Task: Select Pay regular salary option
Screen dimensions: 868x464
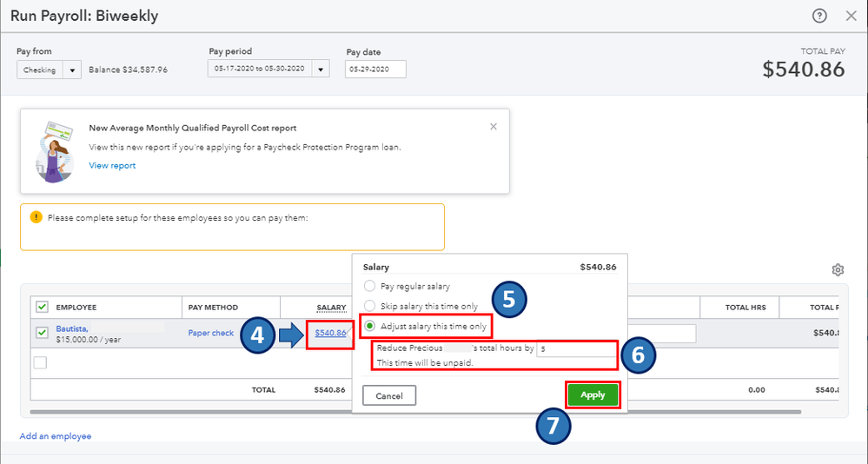Action: click(371, 286)
